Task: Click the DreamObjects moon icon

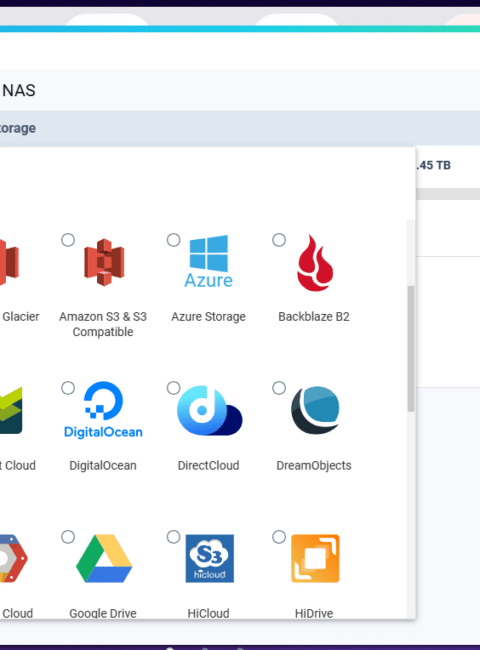Action: click(x=315, y=410)
